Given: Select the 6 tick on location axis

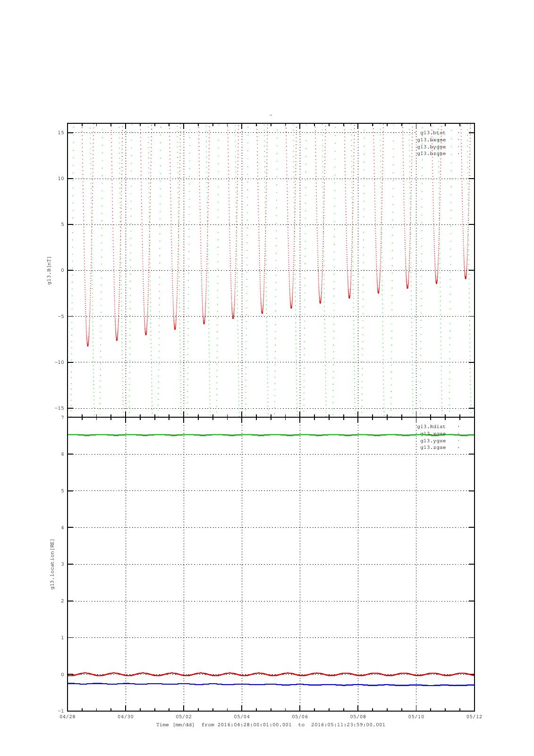Looking at the screenshot, I should [x=62, y=454].
